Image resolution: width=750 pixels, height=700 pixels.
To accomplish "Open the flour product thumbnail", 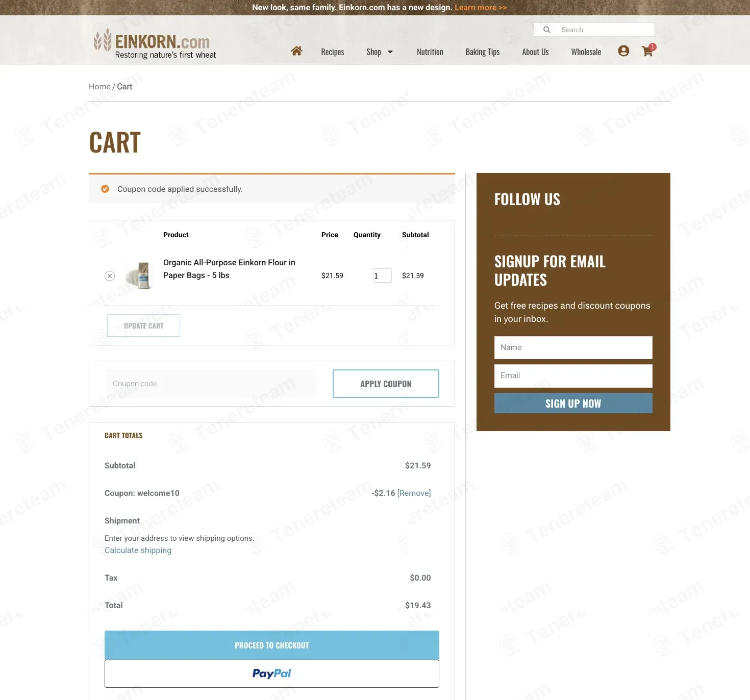I will coord(139,276).
